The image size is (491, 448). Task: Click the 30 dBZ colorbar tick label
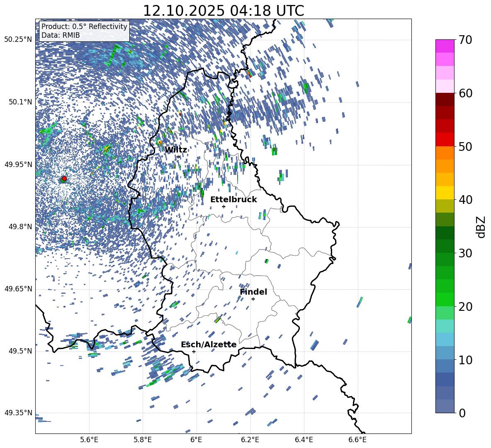click(465, 253)
